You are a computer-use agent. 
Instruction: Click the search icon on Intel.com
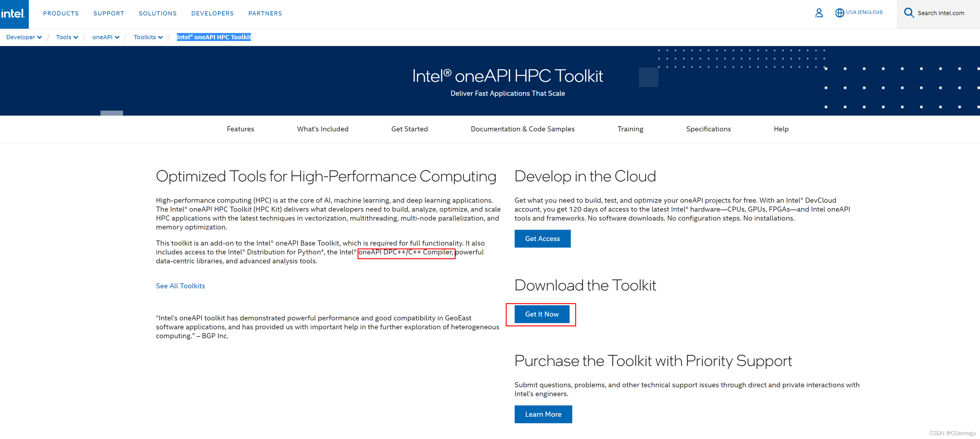[909, 12]
